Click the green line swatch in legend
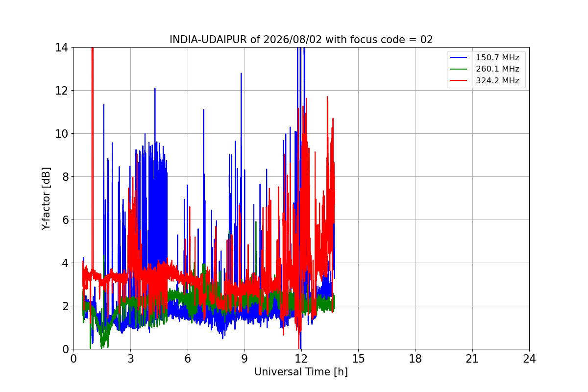Image resolution: width=588 pixels, height=392 pixels. coord(460,69)
